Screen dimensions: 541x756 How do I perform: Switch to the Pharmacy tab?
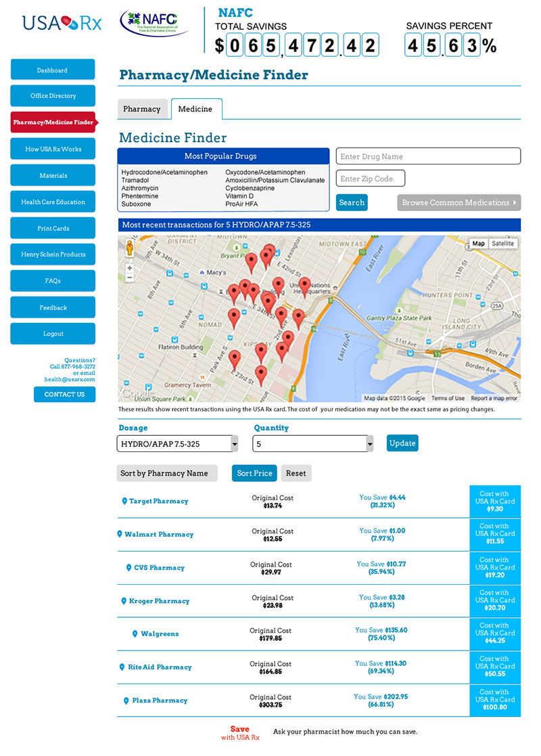pyautogui.click(x=142, y=109)
